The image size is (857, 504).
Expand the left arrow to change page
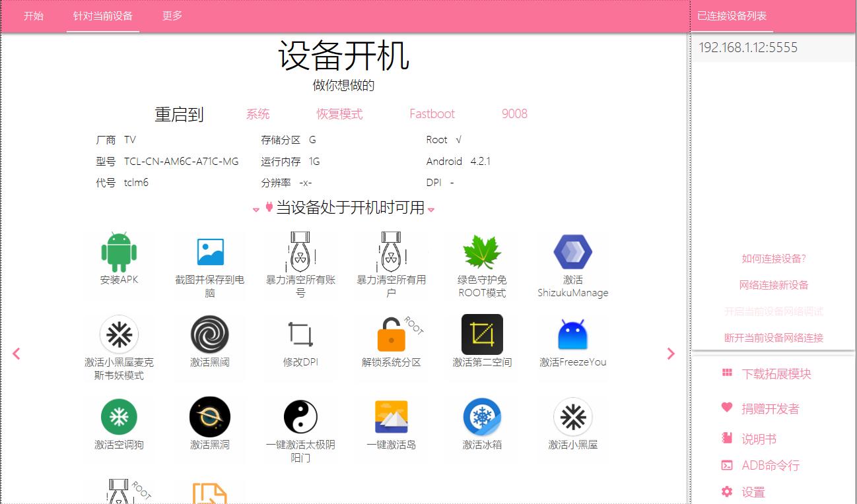click(x=16, y=354)
